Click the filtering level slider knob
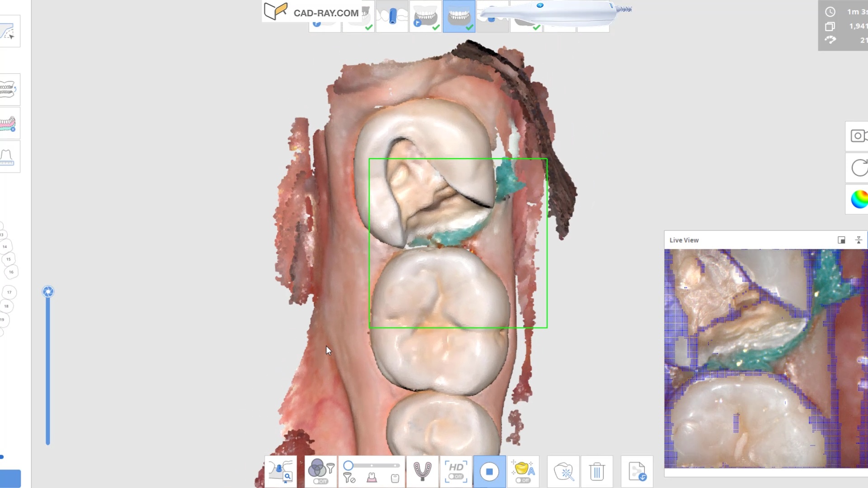 (x=348, y=465)
